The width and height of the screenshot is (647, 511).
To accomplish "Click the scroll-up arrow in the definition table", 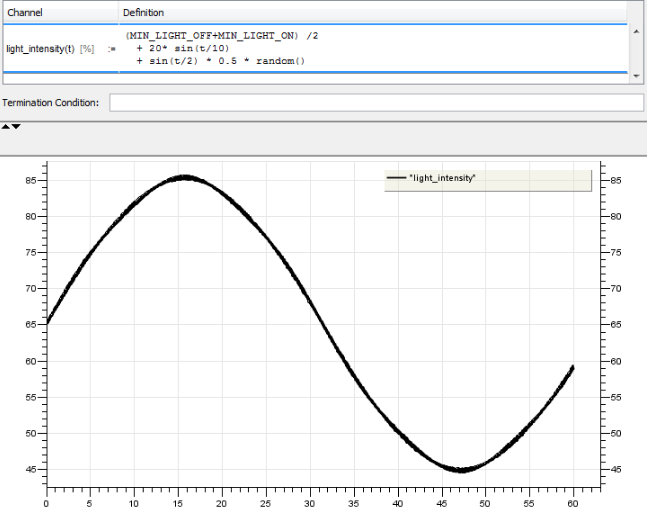I will (x=637, y=30).
